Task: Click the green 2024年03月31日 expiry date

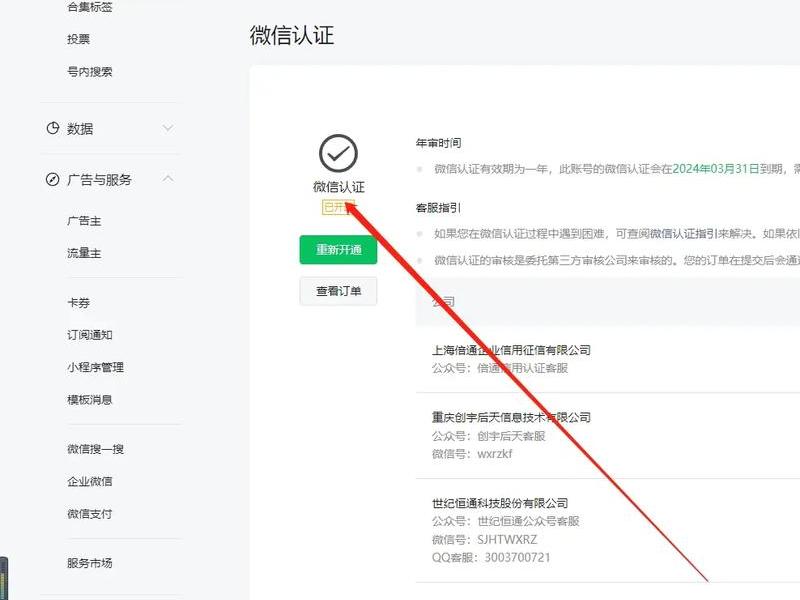Action: click(716, 169)
